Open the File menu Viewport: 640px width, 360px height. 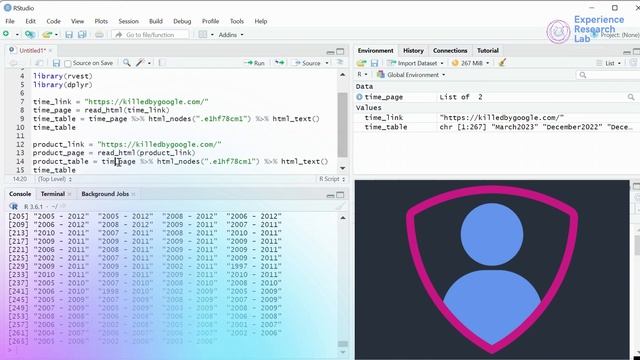pos(10,21)
